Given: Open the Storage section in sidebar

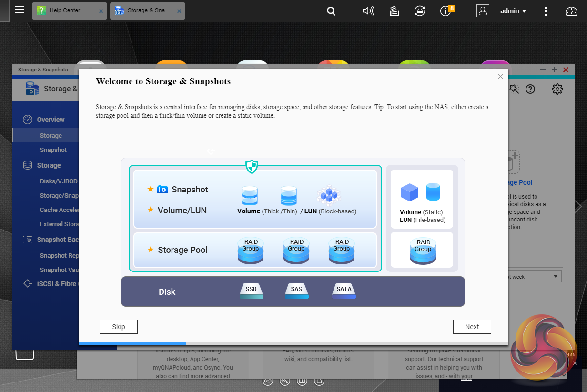Looking at the screenshot, I should pyautogui.click(x=49, y=165).
